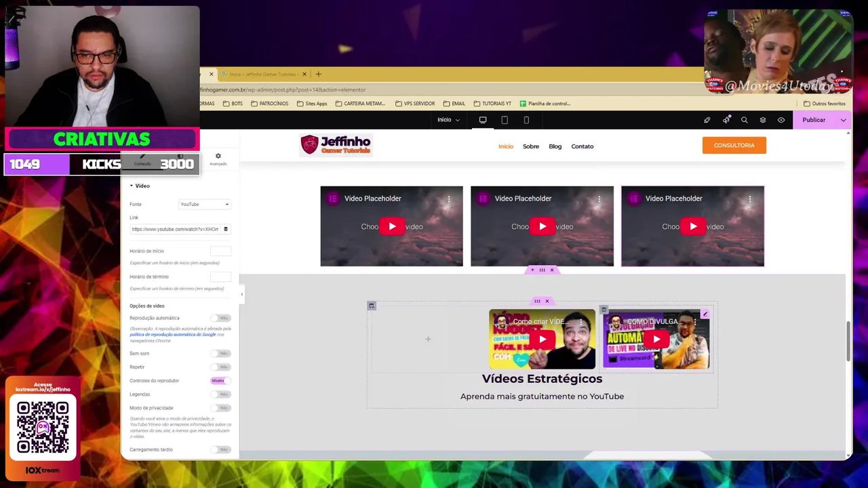Image resolution: width=868 pixels, height=488 pixels.
Task: Collapse the editor panel arrow
Action: [242, 293]
